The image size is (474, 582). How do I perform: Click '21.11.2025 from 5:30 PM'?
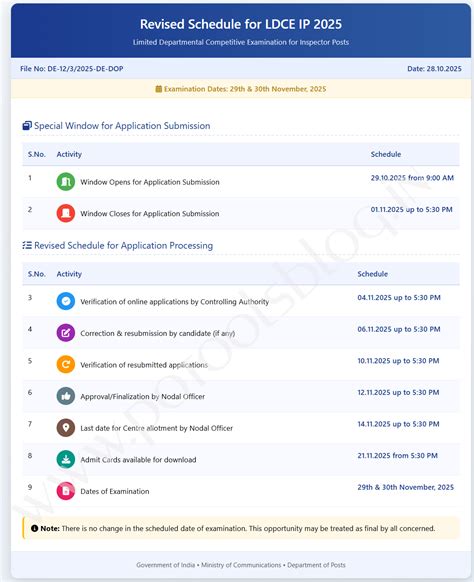coord(398,455)
